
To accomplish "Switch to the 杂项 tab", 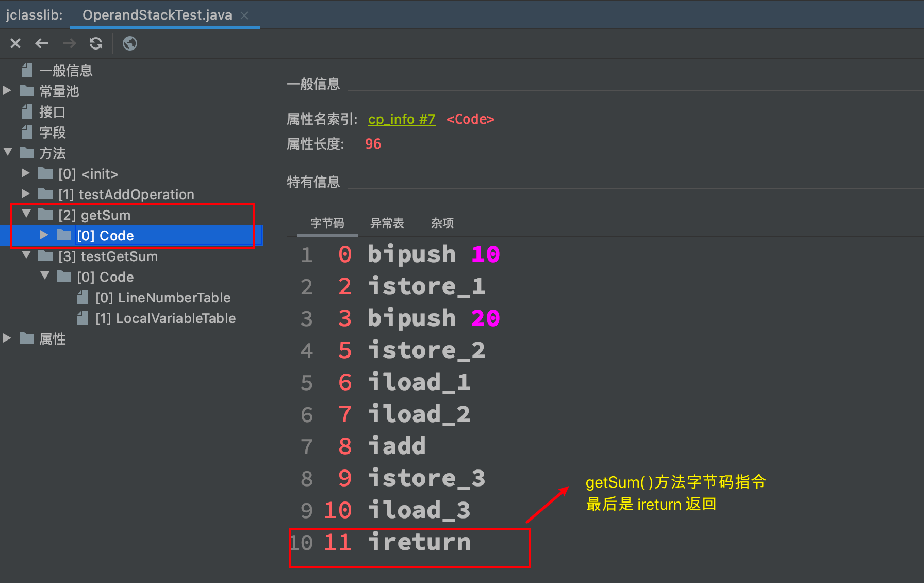I will point(442,223).
